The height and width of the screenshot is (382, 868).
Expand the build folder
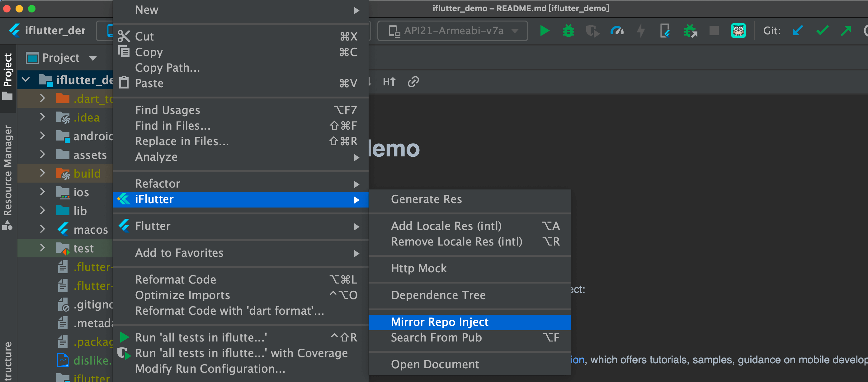tap(42, 173)
